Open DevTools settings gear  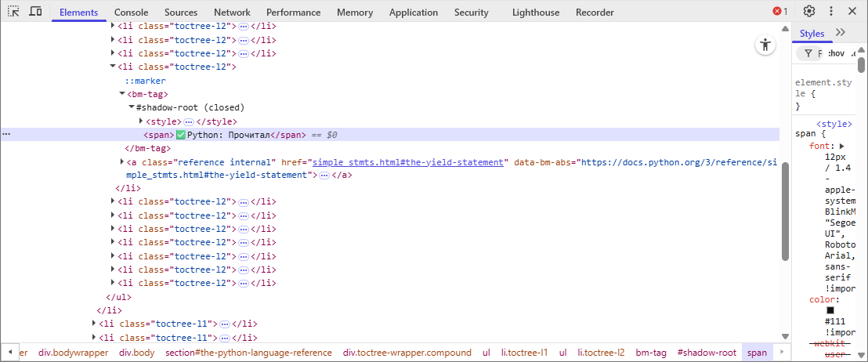coord(809,12)
